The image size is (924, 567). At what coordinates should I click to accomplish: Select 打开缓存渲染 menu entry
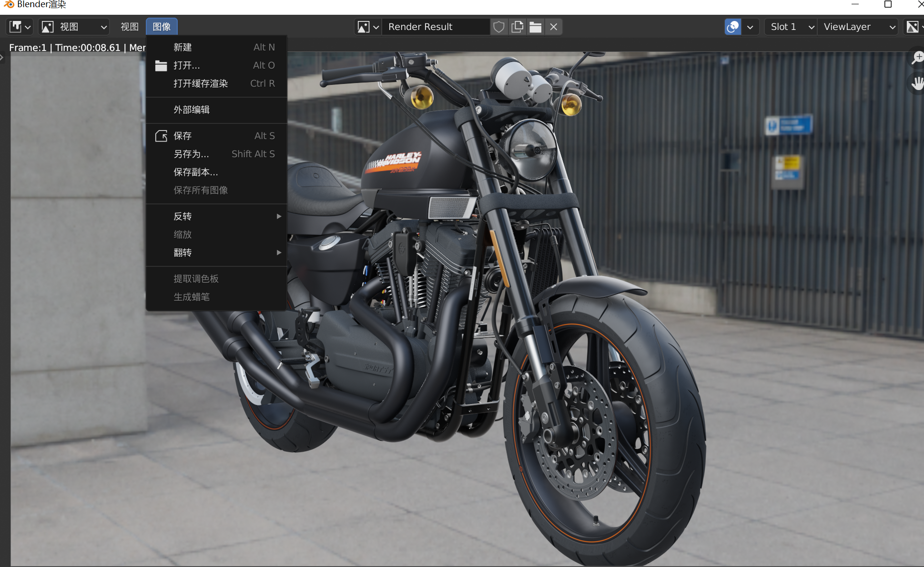click(x=216, y=83)
